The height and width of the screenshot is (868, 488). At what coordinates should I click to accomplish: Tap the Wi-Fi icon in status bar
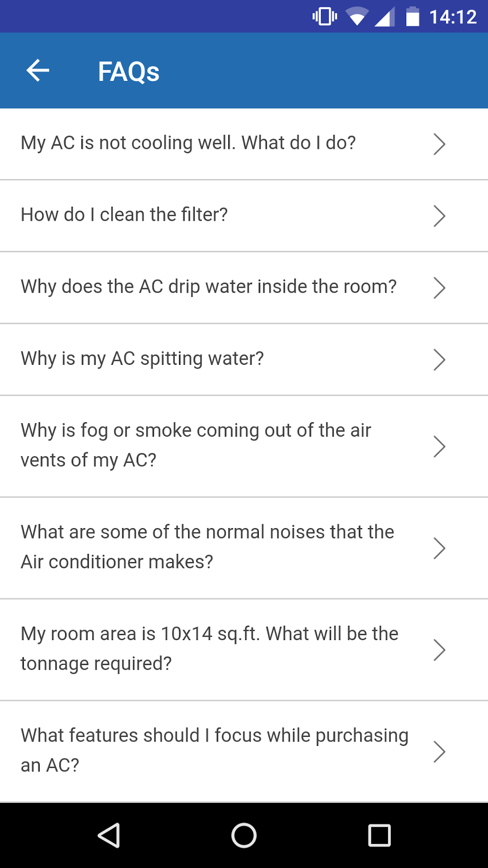[x=356, y=17]
